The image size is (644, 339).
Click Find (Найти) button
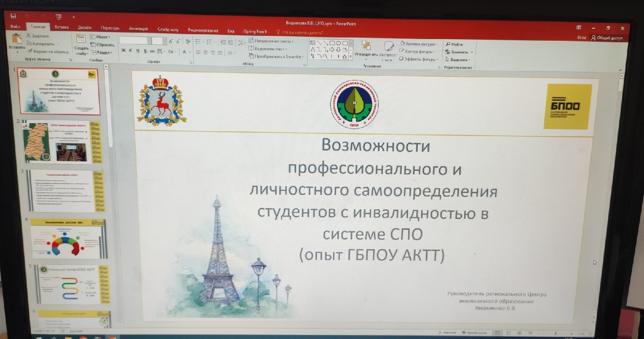tap(454, 44)
